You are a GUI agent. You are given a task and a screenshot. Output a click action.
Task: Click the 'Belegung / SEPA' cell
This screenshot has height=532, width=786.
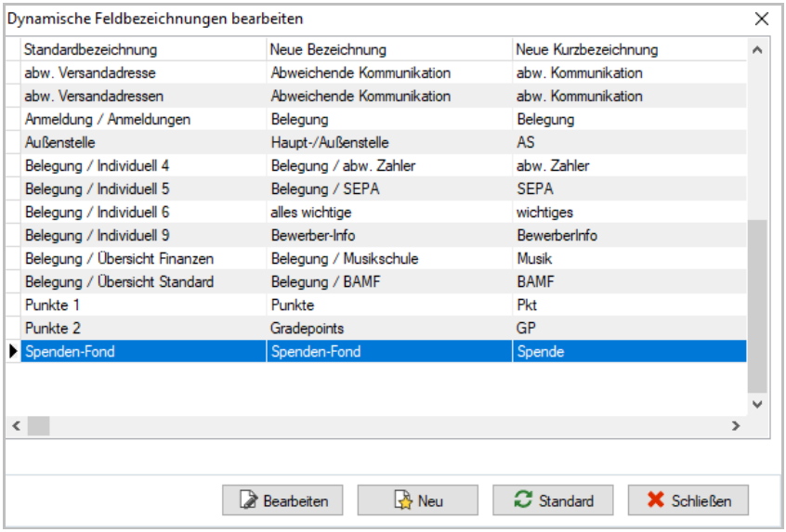pyautogui.click(x=389, y=188)
